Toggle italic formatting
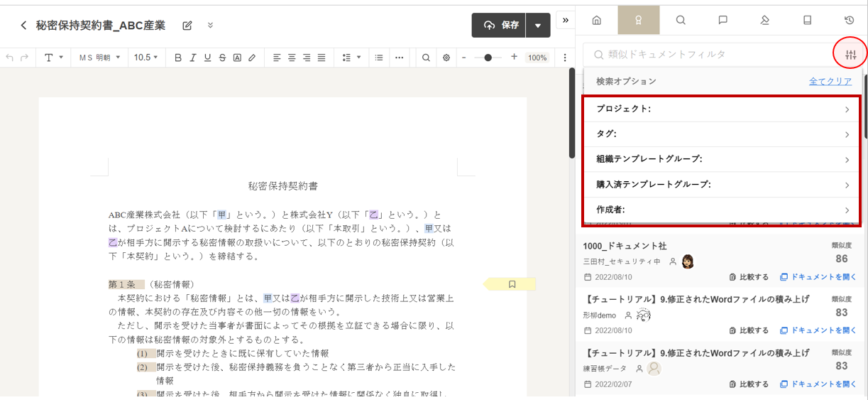 tap(192, 58)
